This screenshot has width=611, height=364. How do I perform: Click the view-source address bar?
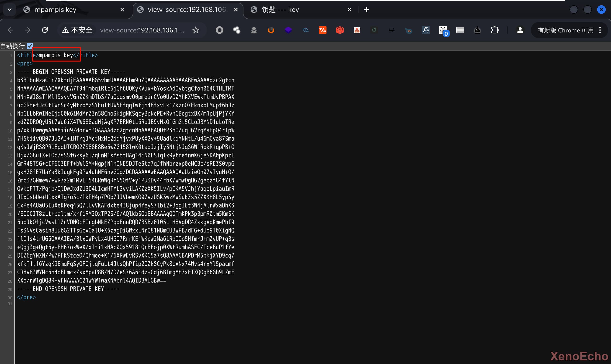[x=142, y=30]
